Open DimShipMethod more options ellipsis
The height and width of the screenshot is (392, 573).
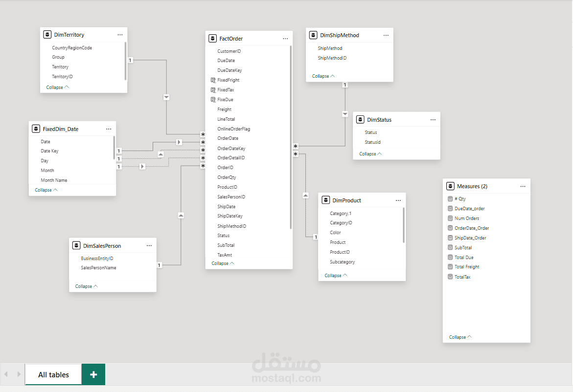[x=386, y=35]
